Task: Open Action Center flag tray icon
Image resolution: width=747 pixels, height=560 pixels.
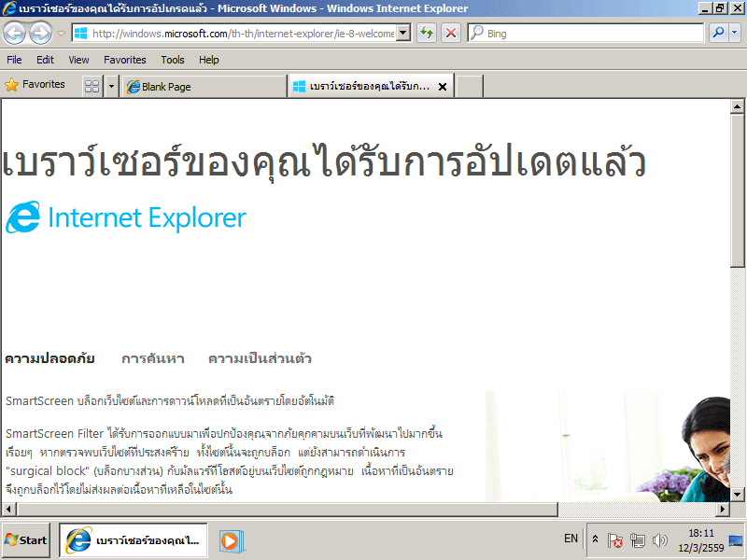Action: tap(615, 540)
